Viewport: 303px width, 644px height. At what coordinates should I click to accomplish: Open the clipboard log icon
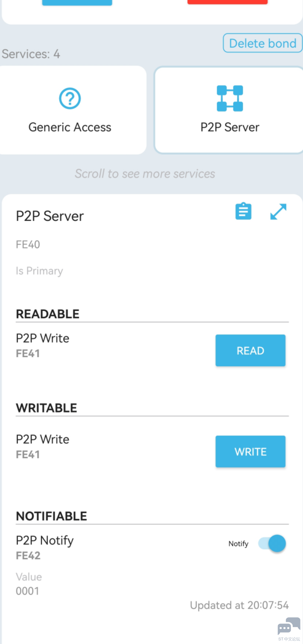[243, 211]
